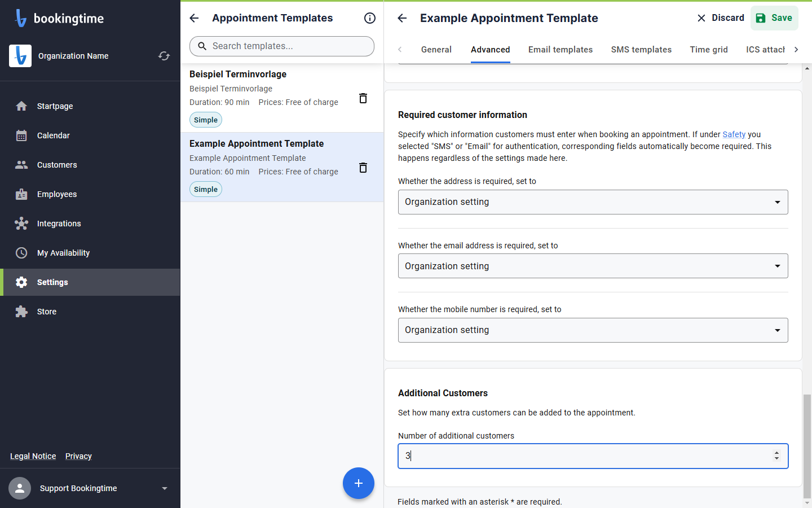Screen dimensions: 812x508
Task: Select Beispiel Terminvorlage template entry
Action: (x=282, y=98)
